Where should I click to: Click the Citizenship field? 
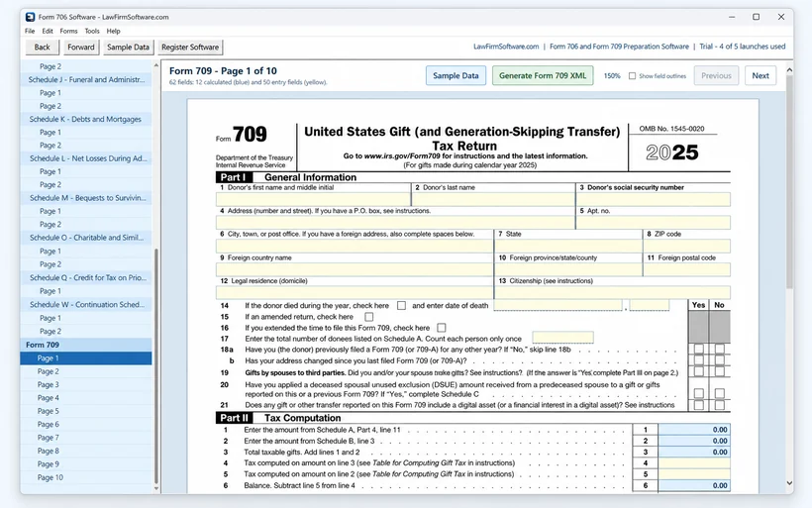613,292
